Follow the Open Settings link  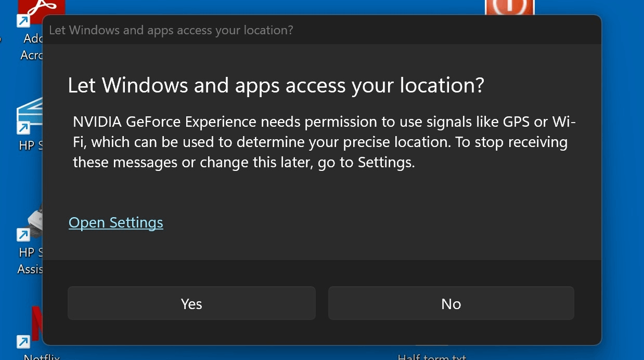point(116,222)
